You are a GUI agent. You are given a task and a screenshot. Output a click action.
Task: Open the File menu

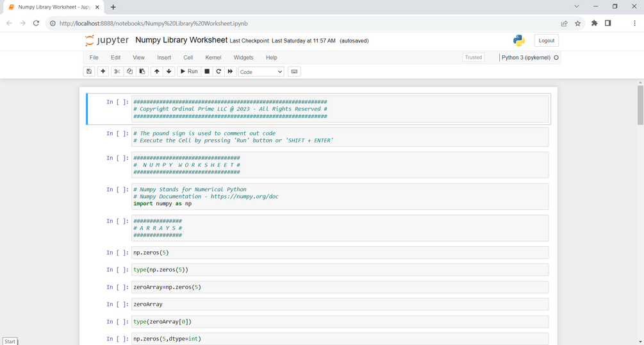(94, 58)
